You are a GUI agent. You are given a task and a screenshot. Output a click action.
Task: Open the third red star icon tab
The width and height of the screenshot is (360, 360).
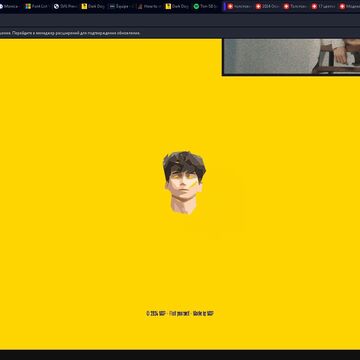295,6
